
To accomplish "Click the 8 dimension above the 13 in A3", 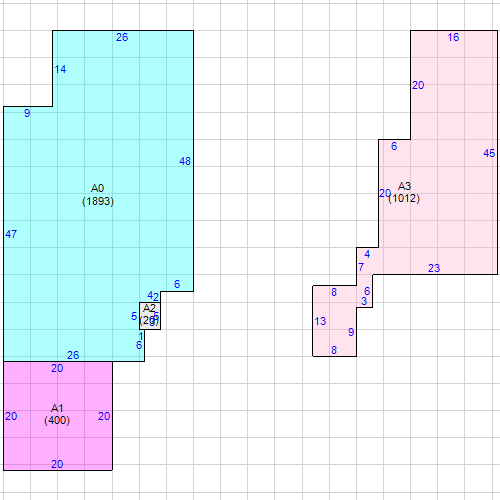I will point(334,292).
